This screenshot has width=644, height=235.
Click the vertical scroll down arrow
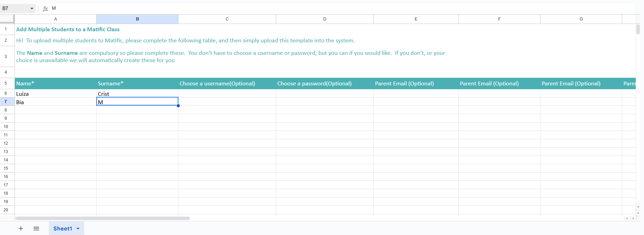pyautogui.click(x=638, y=213)
